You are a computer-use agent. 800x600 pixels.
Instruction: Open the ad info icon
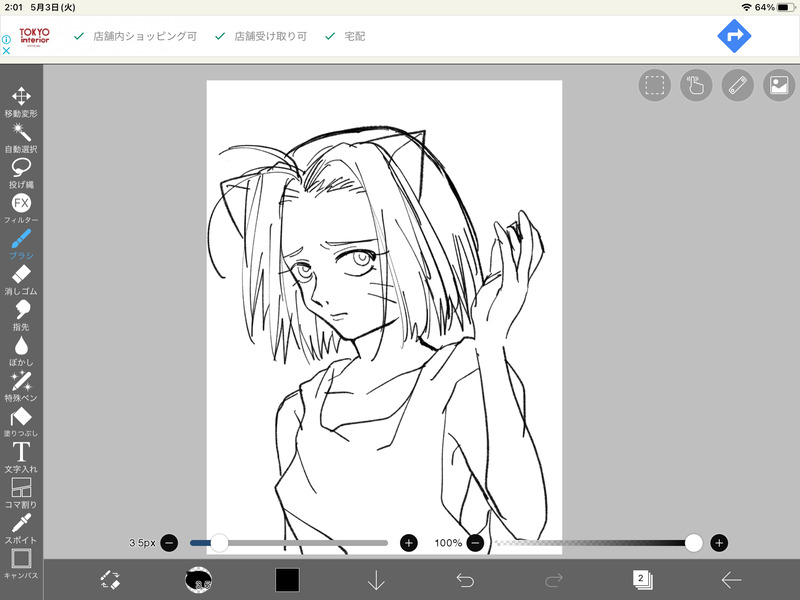[6, 39]
